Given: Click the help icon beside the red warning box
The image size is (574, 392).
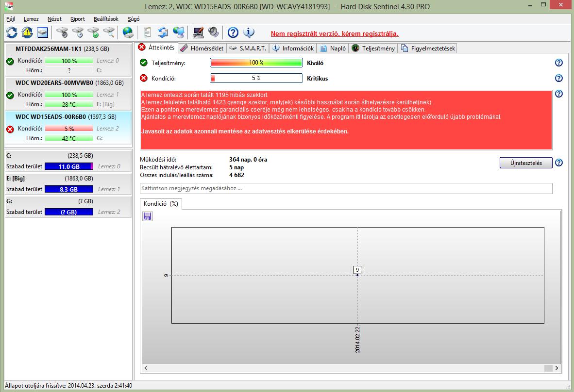Looking at the screenshot, I should click(558, 94).
